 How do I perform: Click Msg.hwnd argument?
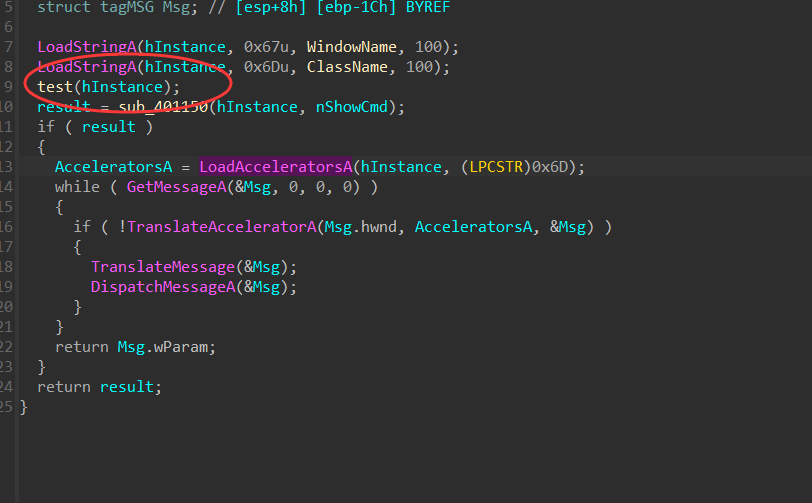pos(360,227)
